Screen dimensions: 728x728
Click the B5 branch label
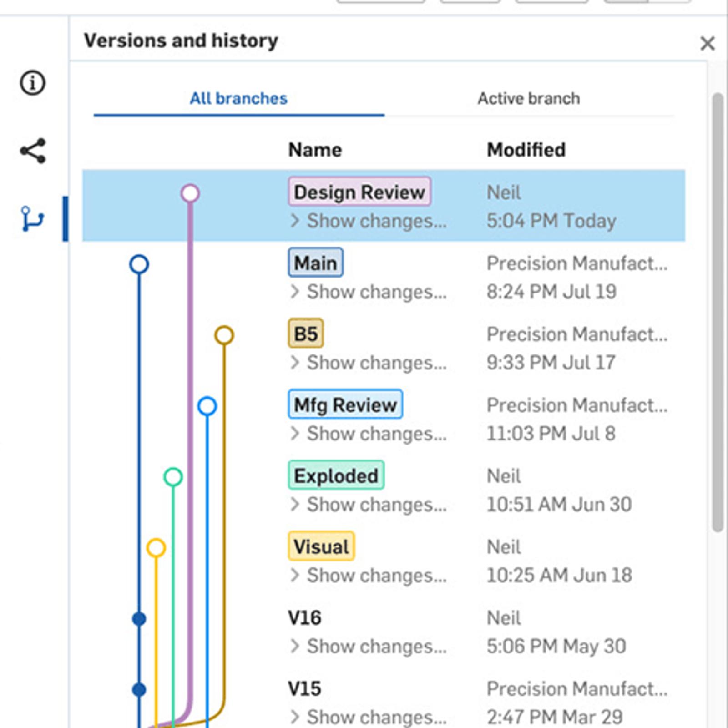(306, 334)
